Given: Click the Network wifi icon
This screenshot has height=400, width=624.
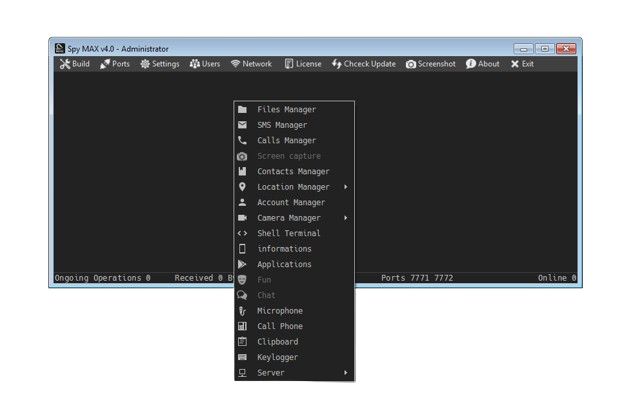Looking at the screenshot, I should pos(235,64).
